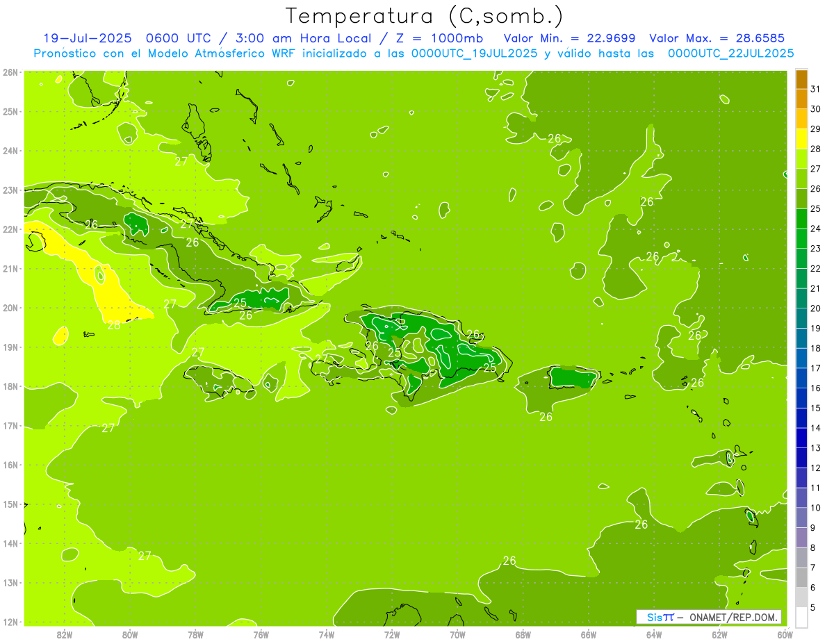The height and width of the screenshot is (644, 834).
Task: Click the legend value '22'
Action: point(815,268)
